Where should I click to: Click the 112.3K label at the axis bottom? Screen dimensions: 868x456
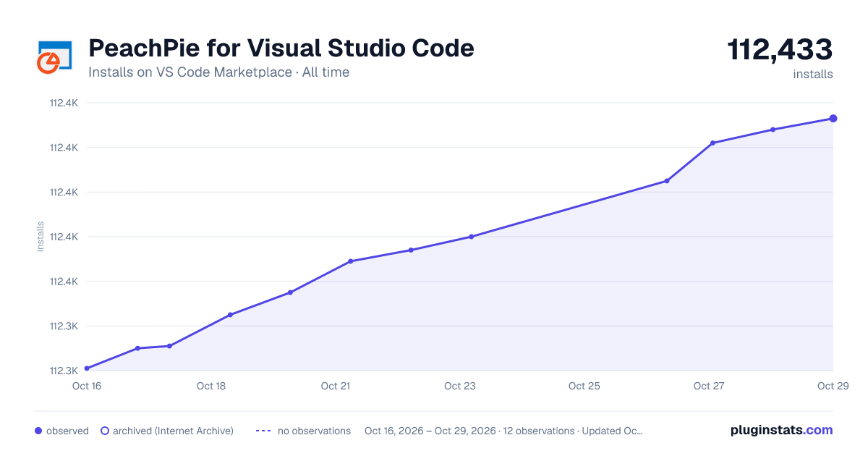64,371
